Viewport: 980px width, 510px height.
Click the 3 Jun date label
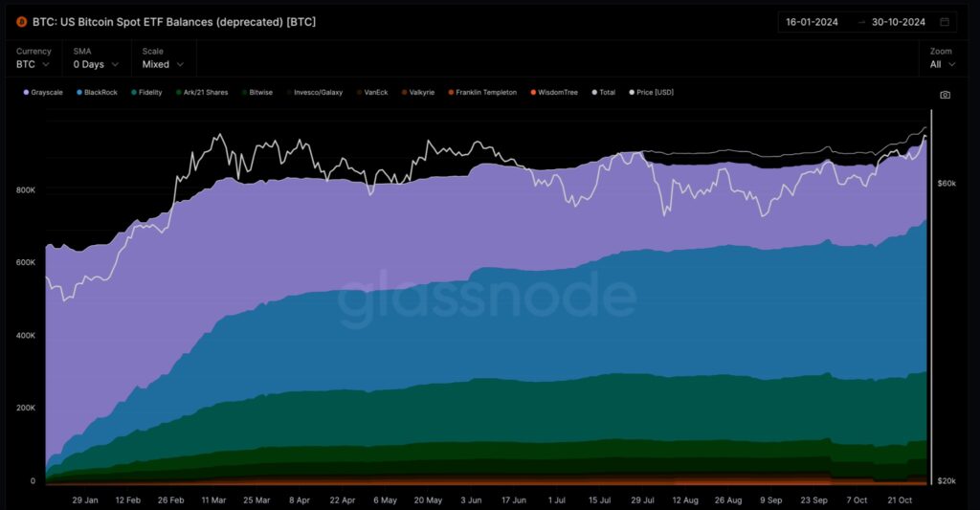click(x=471, y=500)
